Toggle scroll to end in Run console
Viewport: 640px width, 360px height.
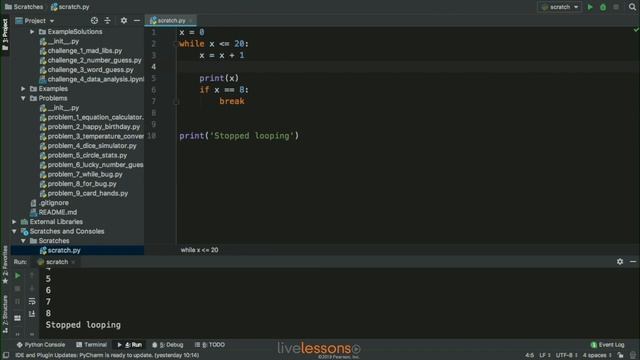tap(32, 314)
